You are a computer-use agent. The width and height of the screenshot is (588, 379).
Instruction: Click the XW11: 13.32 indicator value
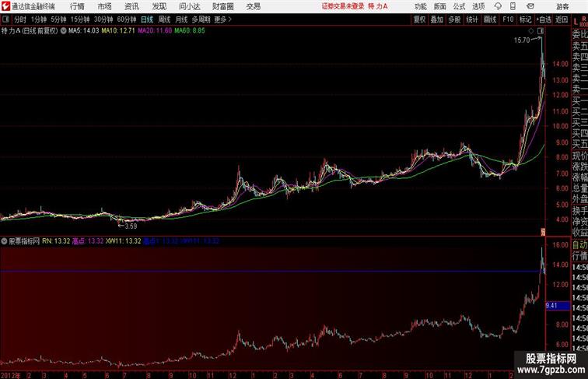[x=124, y=241]
